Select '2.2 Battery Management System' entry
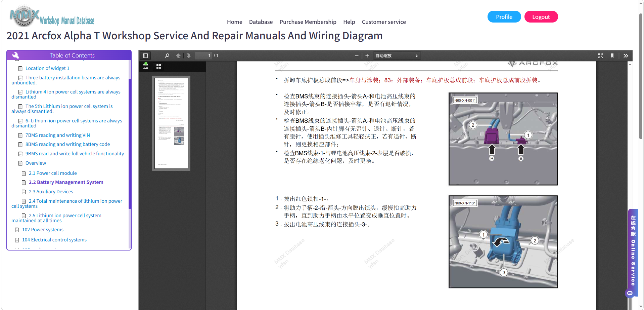The image size is (644, 310). click(66, 182)
